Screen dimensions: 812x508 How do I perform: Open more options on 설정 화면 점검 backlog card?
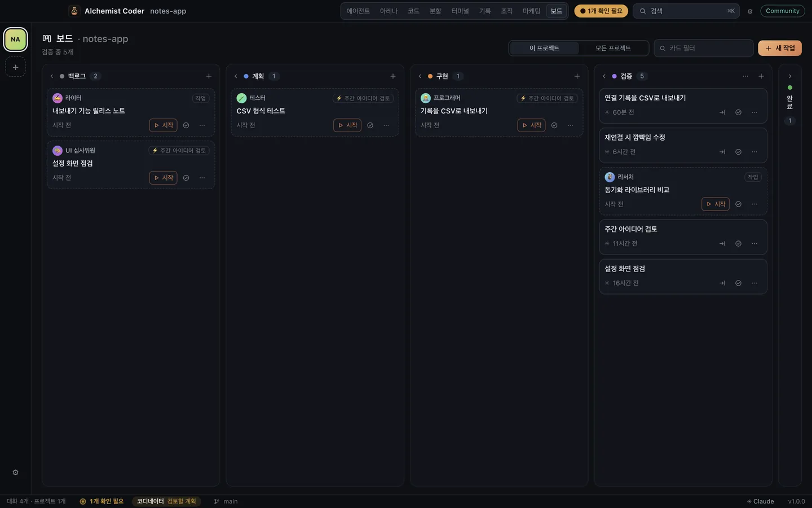click(202, 178)
